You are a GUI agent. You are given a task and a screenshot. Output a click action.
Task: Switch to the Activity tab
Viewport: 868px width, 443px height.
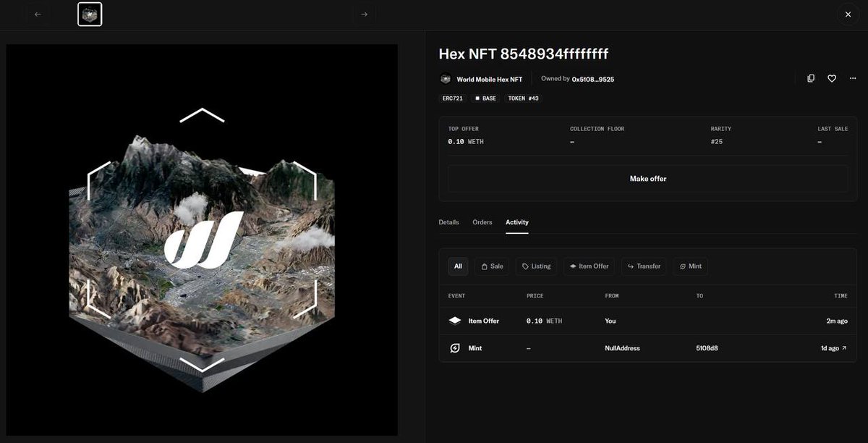point(516,222)
